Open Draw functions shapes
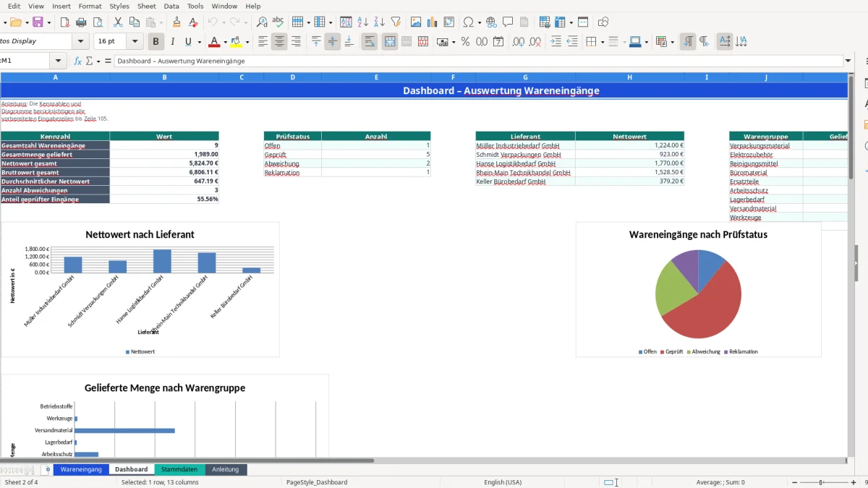 (603, 22)
